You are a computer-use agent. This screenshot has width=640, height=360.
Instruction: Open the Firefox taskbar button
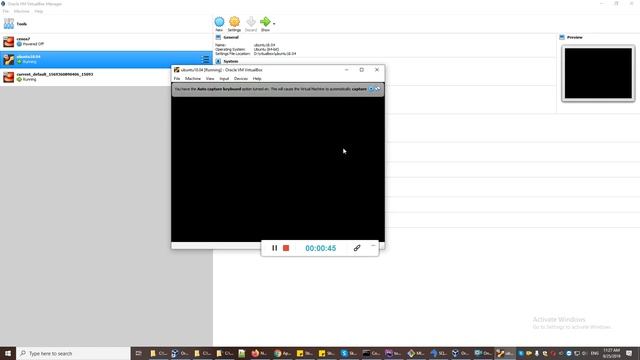(x=259, y=353)
